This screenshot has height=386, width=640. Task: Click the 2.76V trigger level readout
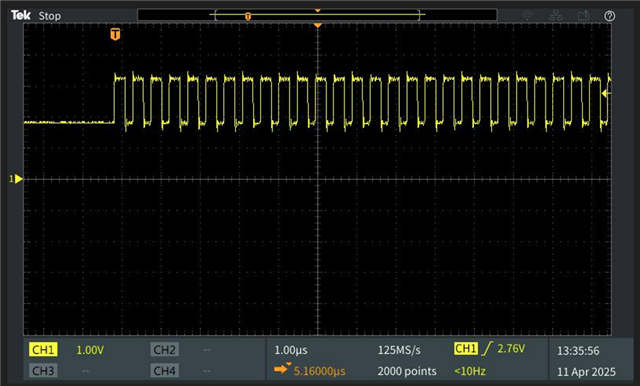(511, 348)
